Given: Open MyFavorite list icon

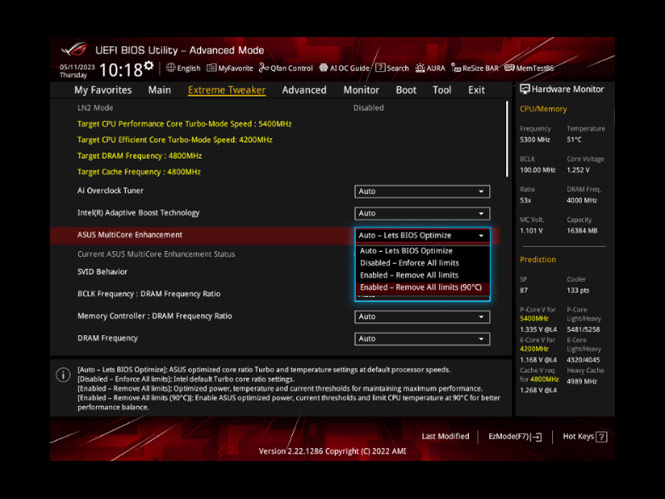Looking at the screenshot, I should pyautogui.click(x=211, y=68).
